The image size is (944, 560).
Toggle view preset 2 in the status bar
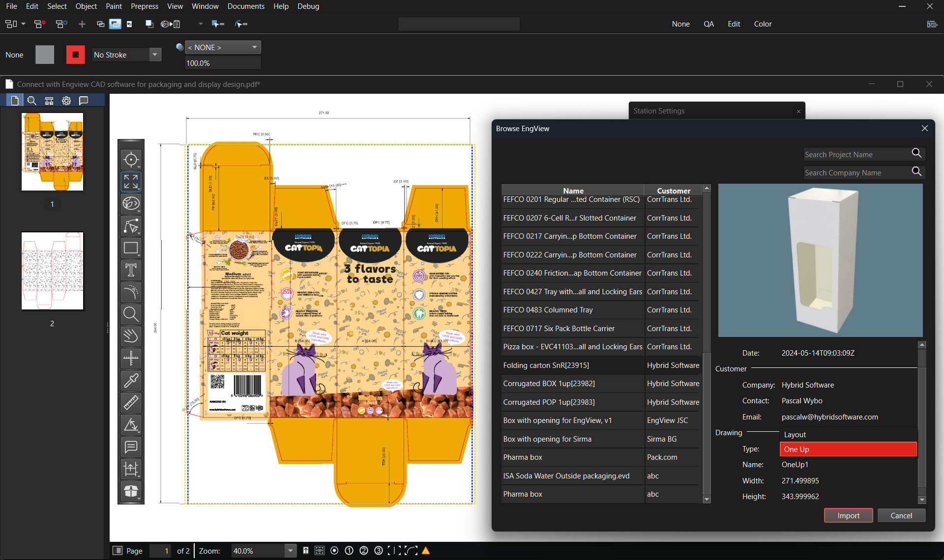click(x=364, y=551)
